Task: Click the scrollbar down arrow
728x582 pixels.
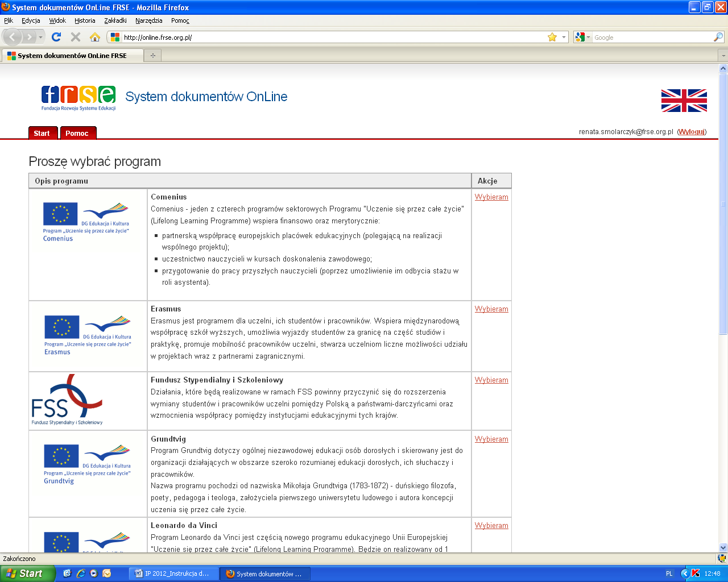Action: [x=723, y=547]
